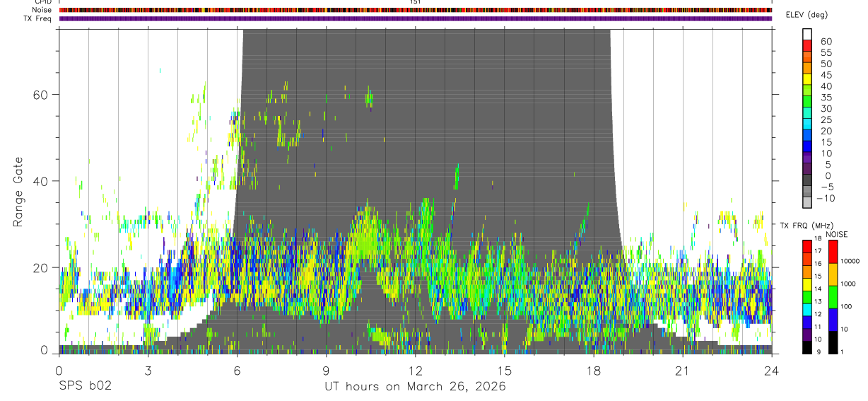Pick the black swatch in TX FRQ colorbar
868x401 pixels.
[x=807, y=347]
